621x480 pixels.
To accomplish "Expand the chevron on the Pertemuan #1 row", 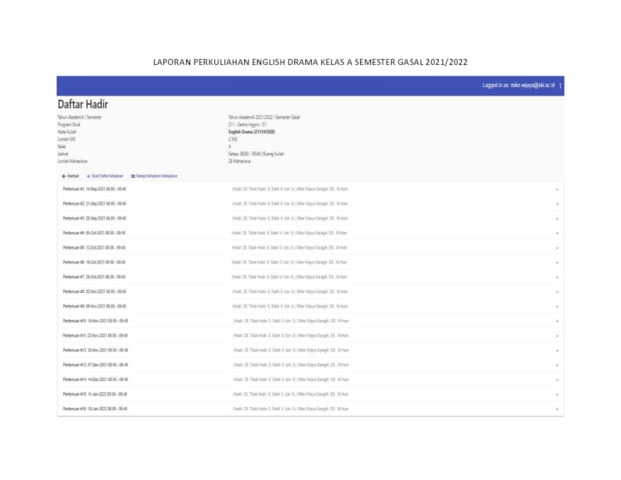I will click(556, 188).
